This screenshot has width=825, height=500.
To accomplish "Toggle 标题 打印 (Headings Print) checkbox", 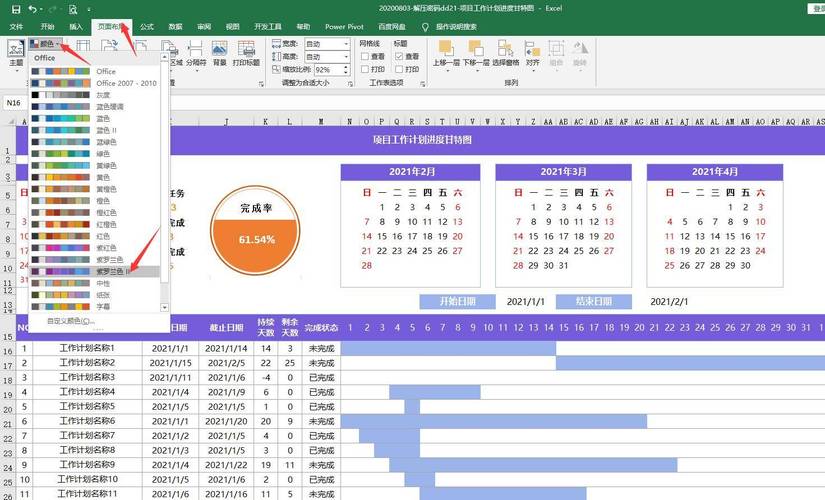I will (399, 69).
